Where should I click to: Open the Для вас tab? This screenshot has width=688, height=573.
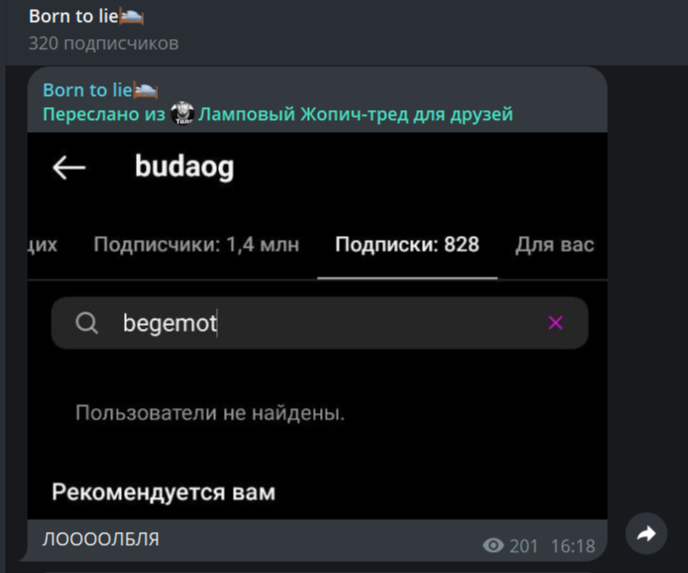click(x=555, y=244)
